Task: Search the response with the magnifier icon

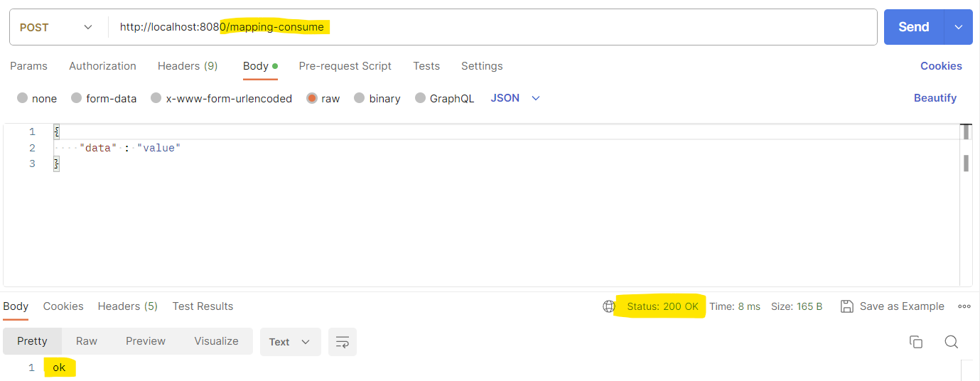Action: 952,342
